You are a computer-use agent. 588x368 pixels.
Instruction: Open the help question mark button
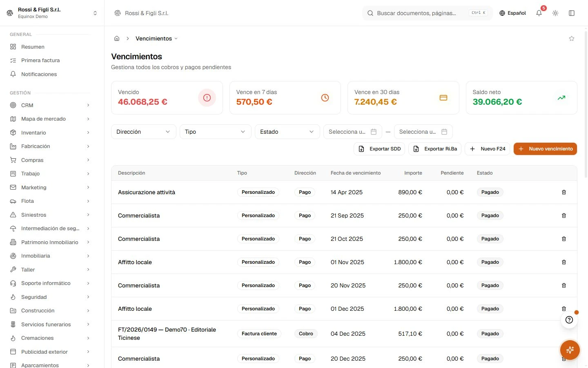[x=569, y=320]
